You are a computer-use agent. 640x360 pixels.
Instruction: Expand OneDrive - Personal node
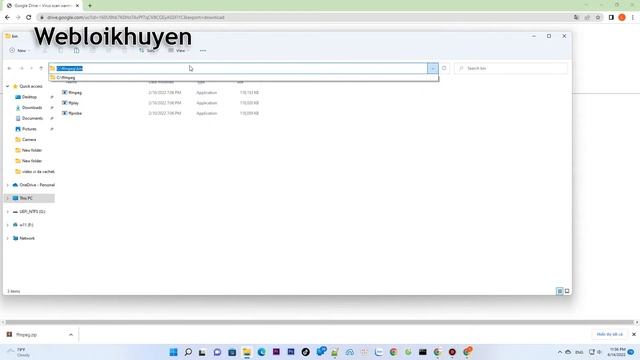coord(7,185)
